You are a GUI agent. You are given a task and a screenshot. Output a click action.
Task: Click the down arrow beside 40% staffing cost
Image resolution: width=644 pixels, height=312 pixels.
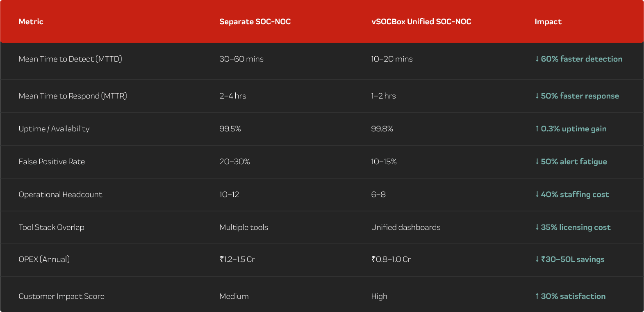click(537, 194)
